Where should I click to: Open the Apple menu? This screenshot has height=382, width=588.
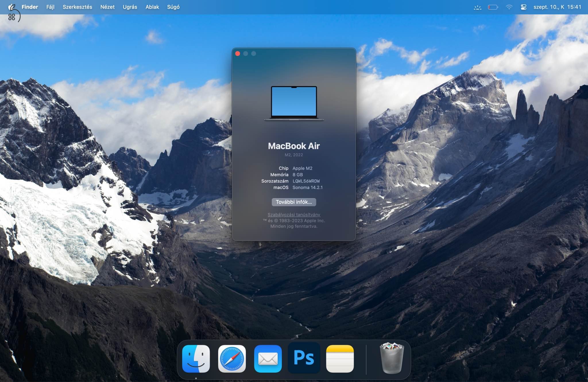tap(11, 7)
